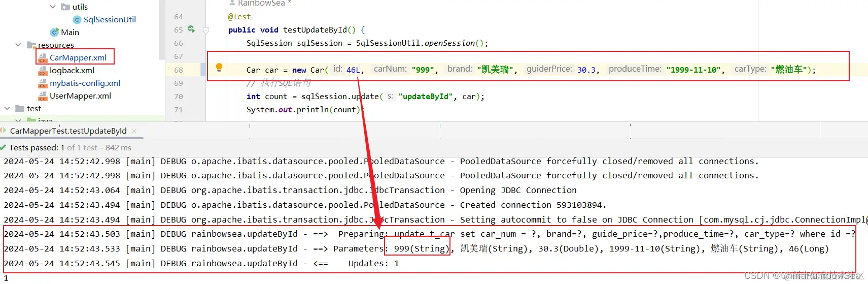Viewport: 868px width, 284px height.
Task: Click 'Created connection 593103894' log line
Action: [533, 205]
